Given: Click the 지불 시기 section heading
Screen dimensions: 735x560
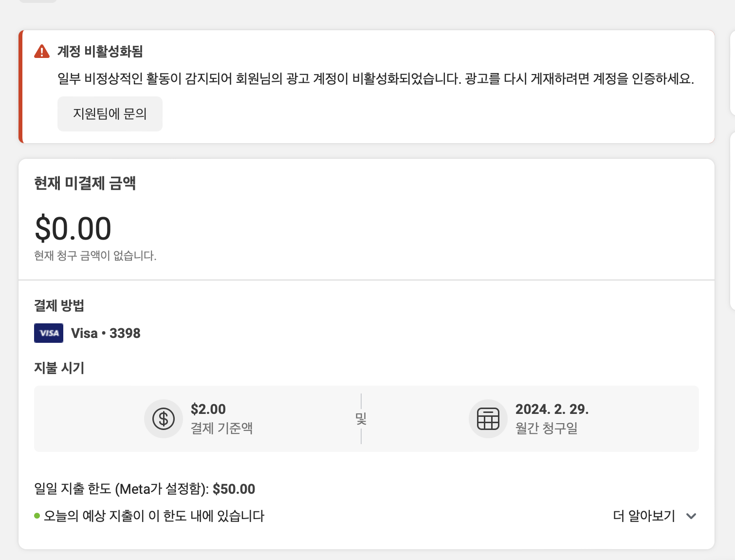Looking at the screenshot, I should pos(59,368).
